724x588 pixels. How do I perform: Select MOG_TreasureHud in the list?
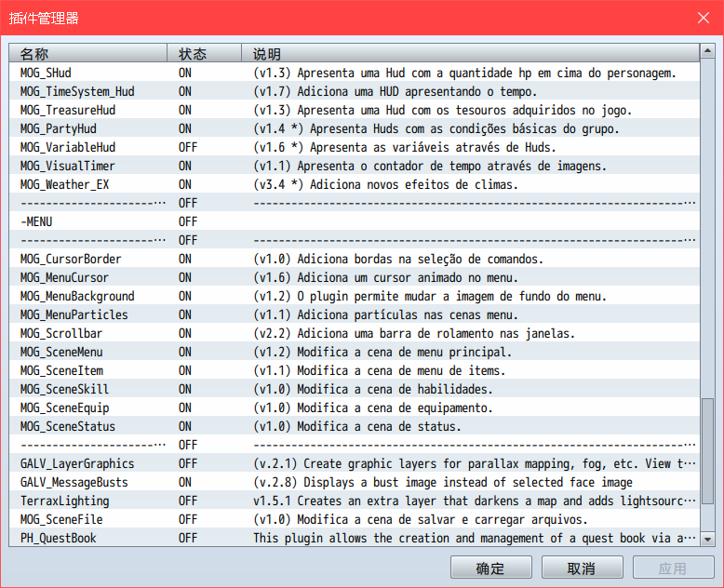coord(355,110)
